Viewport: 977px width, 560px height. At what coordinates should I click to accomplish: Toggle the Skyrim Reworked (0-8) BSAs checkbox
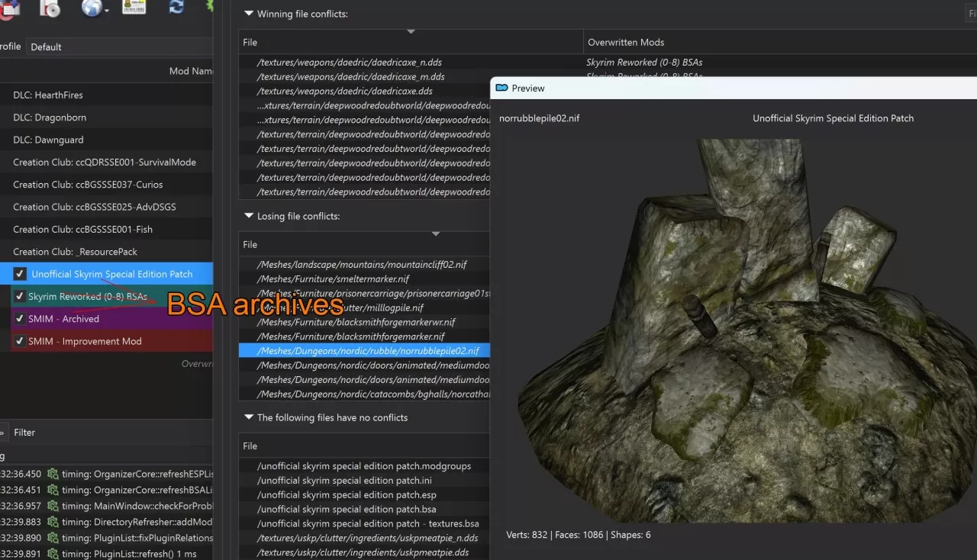tap(20, 296)
